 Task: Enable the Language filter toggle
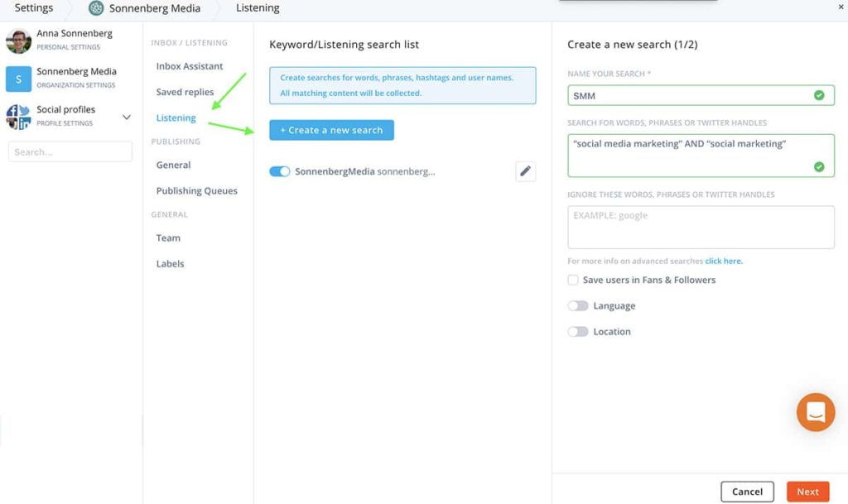(x=577, y=306)
